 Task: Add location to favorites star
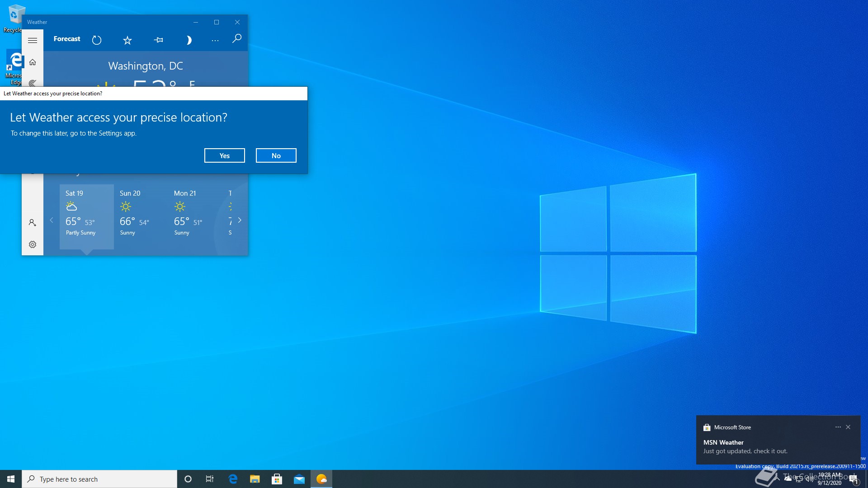pyautogui.click(x=127, y=40)
